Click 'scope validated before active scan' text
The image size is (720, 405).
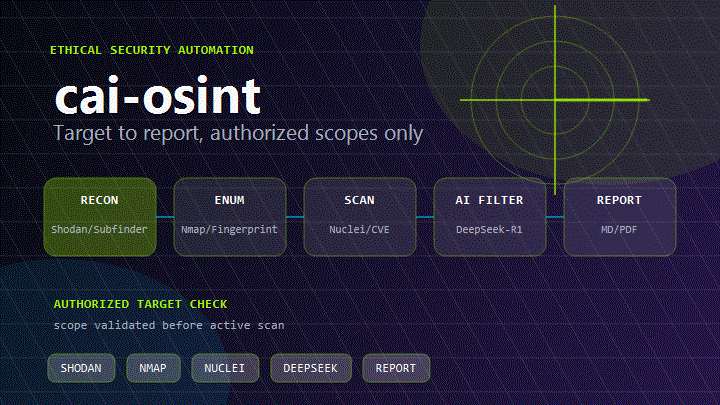(169, 326)
